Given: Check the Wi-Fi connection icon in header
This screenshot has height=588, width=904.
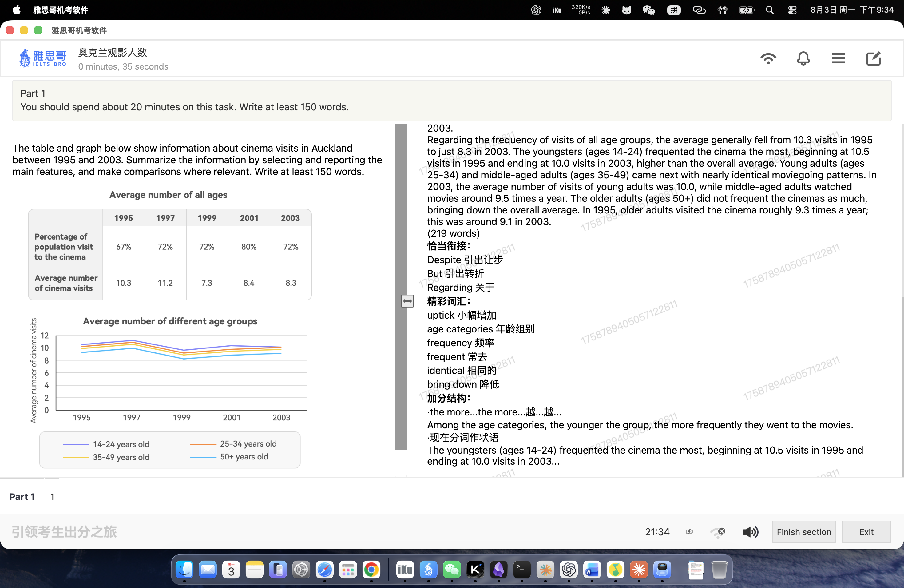Looking at the screenshot, I should point(768,58).
